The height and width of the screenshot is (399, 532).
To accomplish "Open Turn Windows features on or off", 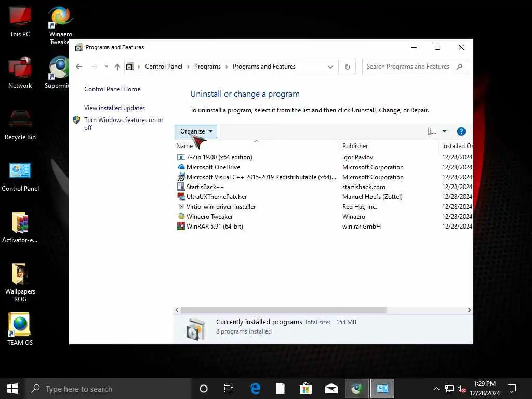I will (x=124, y=124).
